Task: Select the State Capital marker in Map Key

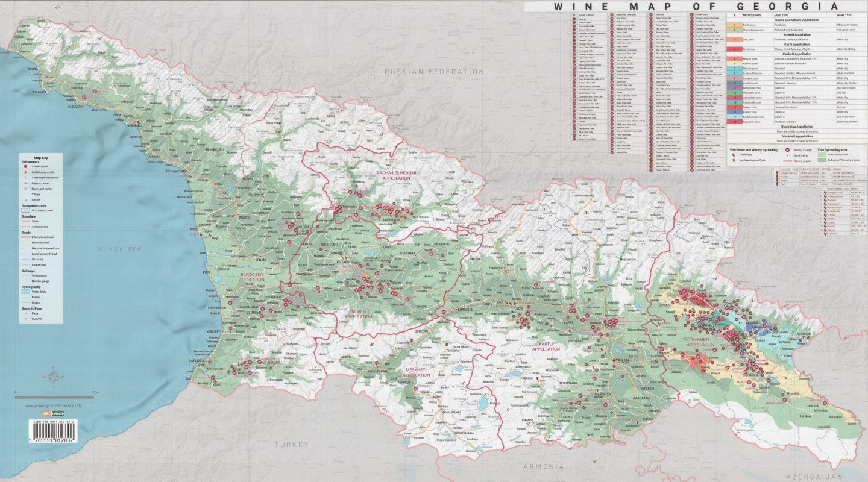Action: tap(27, 166)
